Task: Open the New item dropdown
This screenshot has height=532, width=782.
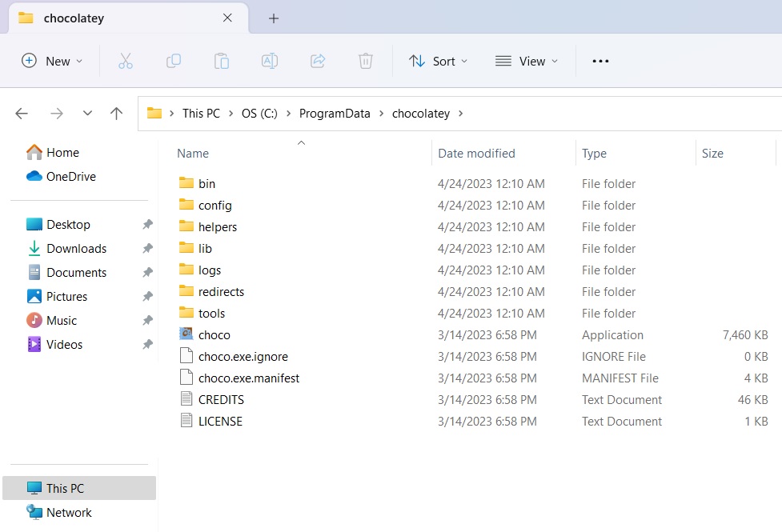Action: coord(51,60)
